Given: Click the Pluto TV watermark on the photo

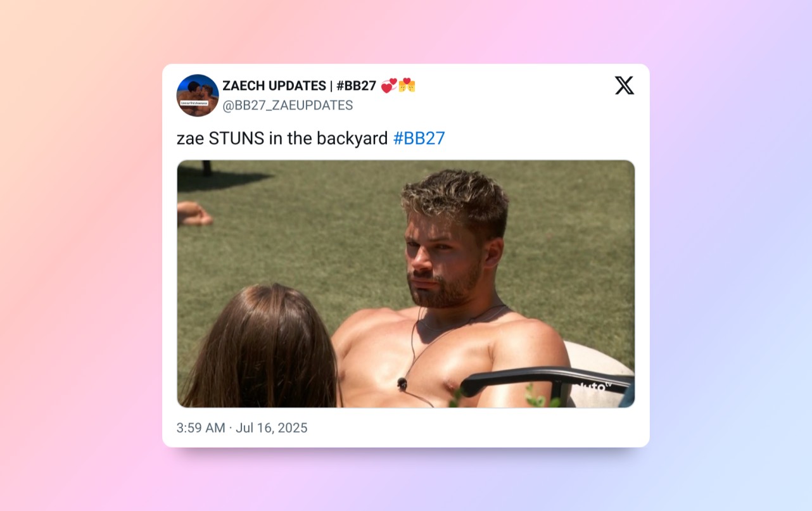Looking at the screenshot, I should [593, 386].
